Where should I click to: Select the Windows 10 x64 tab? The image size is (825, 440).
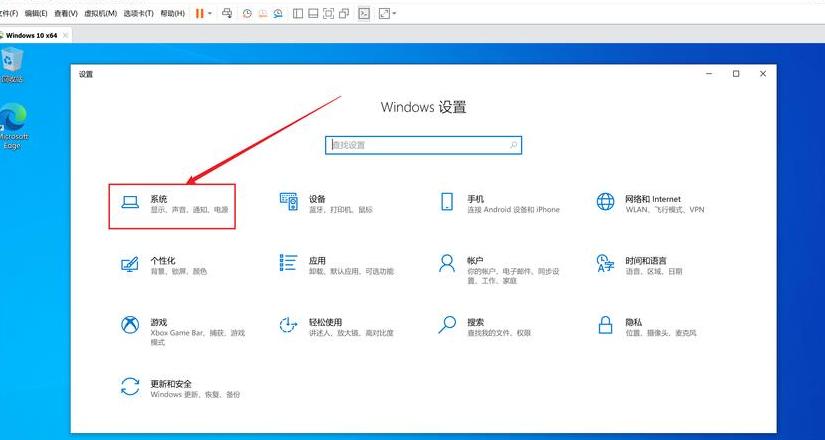(x=31, y=35)
